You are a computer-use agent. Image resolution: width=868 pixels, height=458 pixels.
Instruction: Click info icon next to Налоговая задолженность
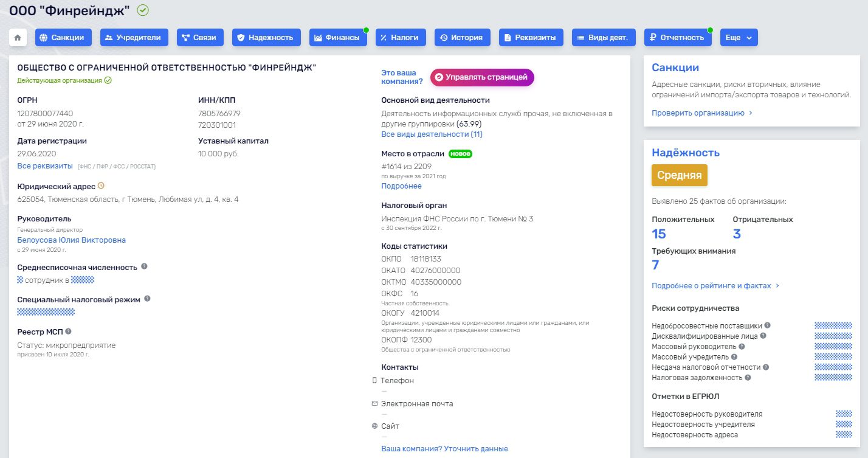[748, 377]
